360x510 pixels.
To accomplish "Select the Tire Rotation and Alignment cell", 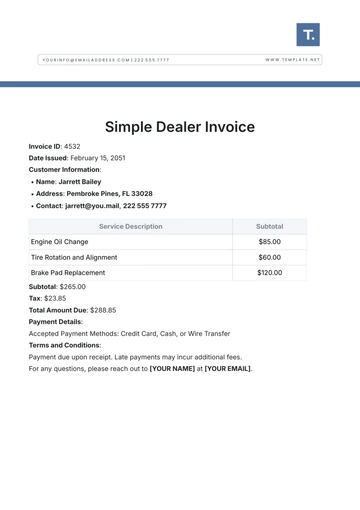I will click(131, 257).
